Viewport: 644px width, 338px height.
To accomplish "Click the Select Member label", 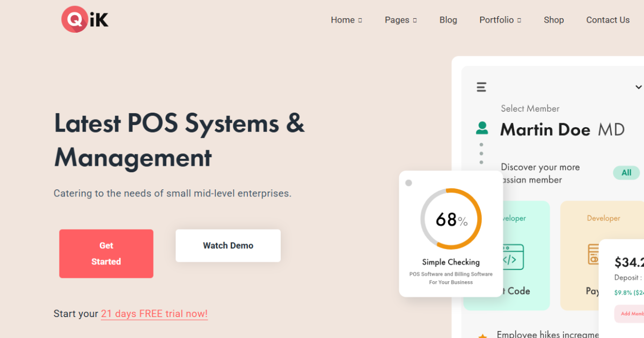I will click(530, 108).
